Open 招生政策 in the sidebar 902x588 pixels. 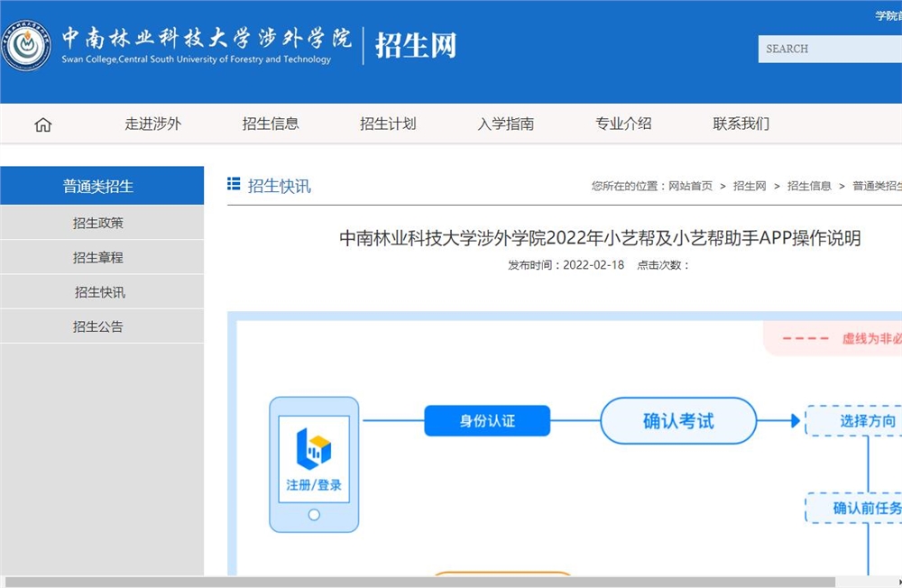pyautogui.click(x=102, y=223)
